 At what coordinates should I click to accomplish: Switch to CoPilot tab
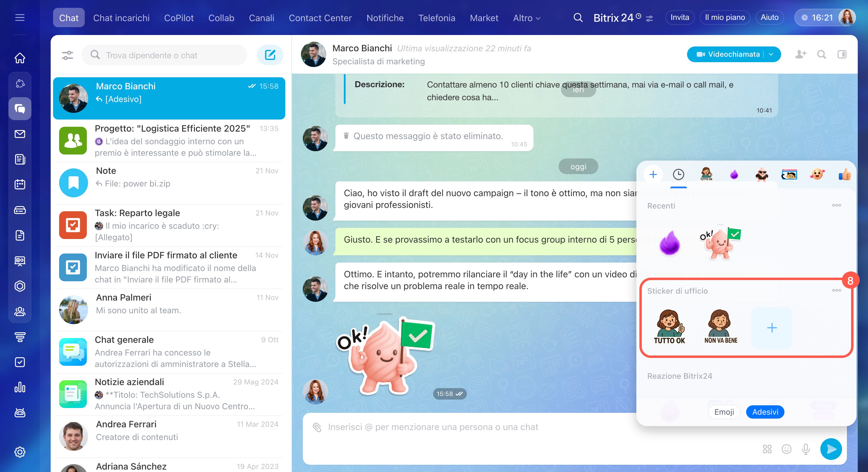179,18
